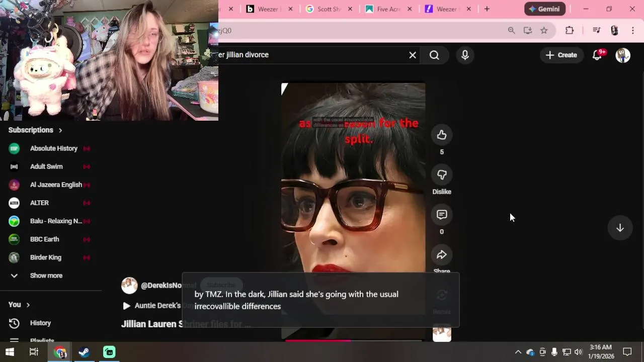
Task: Open @DerekIsNormal channel name
Action: 168,285
